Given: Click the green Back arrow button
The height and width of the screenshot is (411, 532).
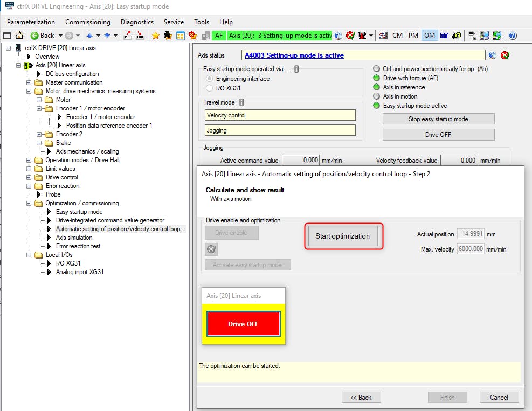Looking at the screenshot, I should (x=43, y=35).
